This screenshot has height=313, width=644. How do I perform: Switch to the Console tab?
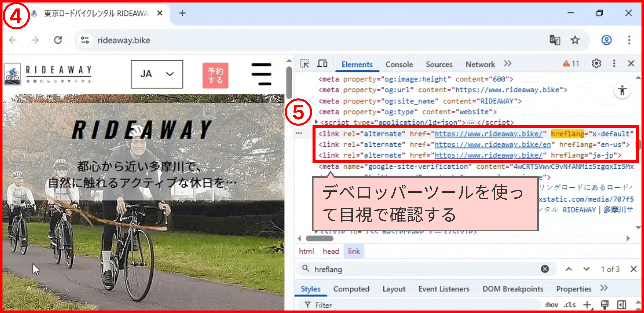pos(399,64)
